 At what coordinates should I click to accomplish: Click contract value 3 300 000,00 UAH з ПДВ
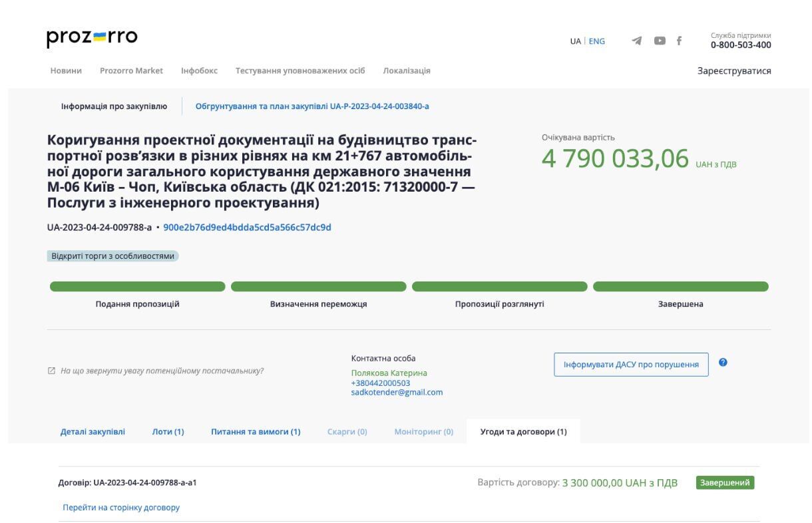[620, 483]
